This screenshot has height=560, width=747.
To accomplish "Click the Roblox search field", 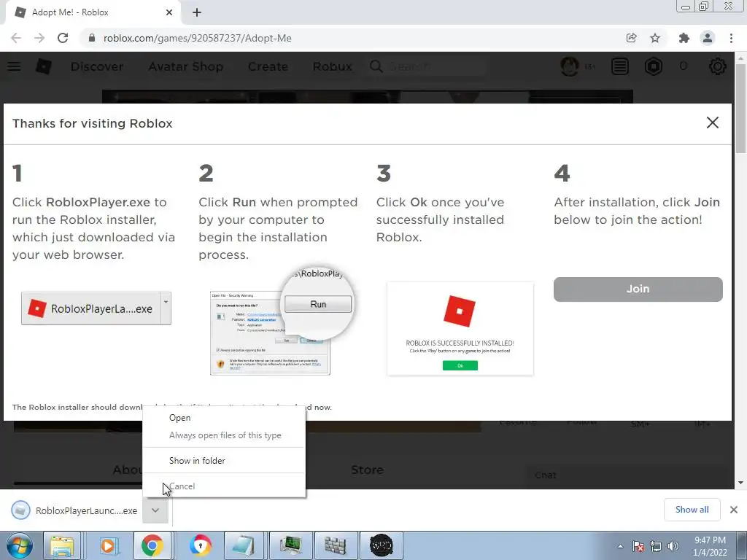I will [427, 66].
